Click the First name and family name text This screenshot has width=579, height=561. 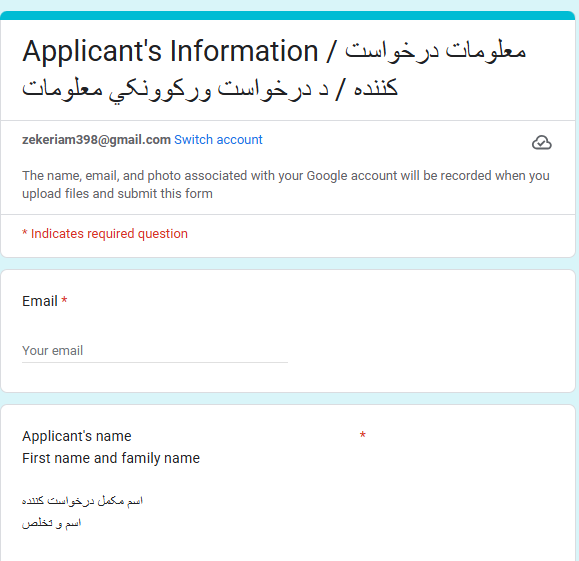coord(111,458)
